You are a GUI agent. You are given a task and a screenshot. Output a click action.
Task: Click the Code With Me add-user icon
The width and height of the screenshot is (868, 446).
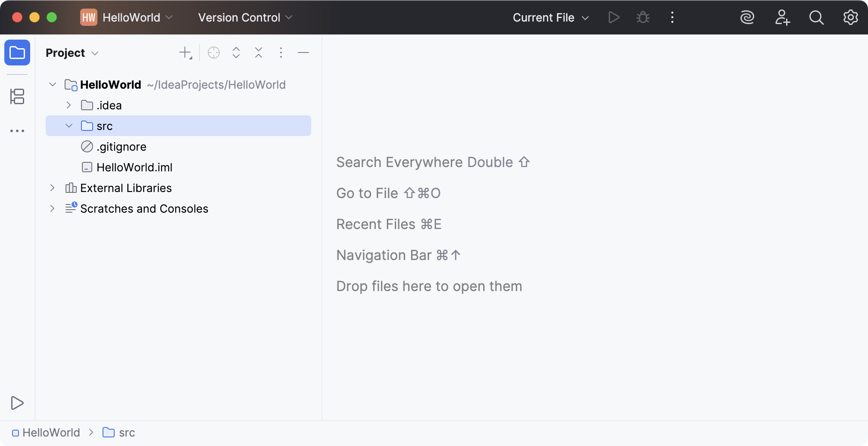pyautogui.click(x=782, y=18)
